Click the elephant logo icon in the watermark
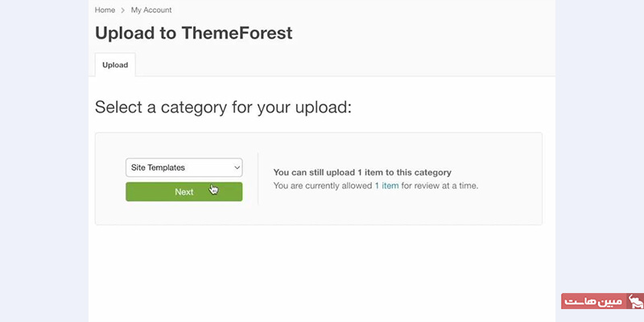The width and height of the screenshot is (644, 322). click(635, 301)
